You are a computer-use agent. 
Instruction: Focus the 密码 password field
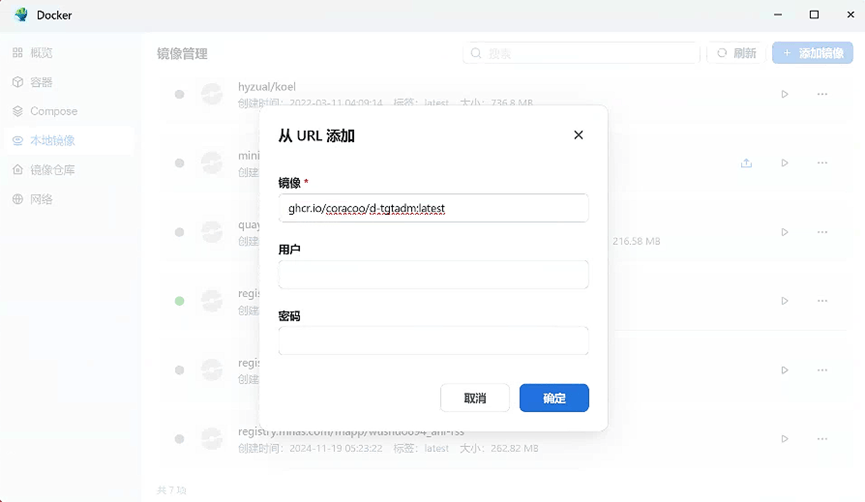433,340
